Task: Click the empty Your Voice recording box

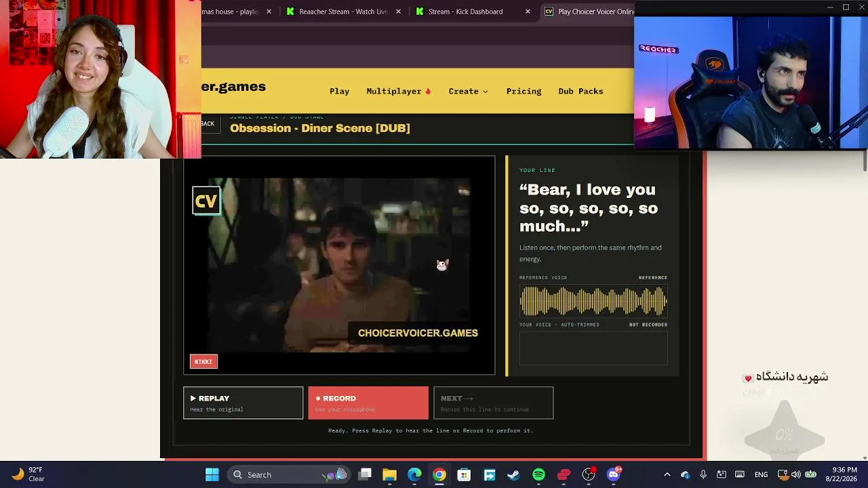Action: coord(593,348)
